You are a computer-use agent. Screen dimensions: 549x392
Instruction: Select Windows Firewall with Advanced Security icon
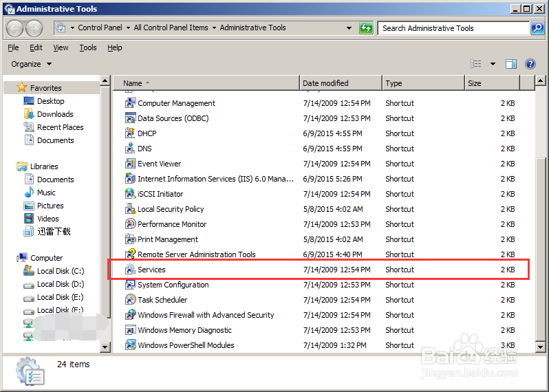(130, 315)
